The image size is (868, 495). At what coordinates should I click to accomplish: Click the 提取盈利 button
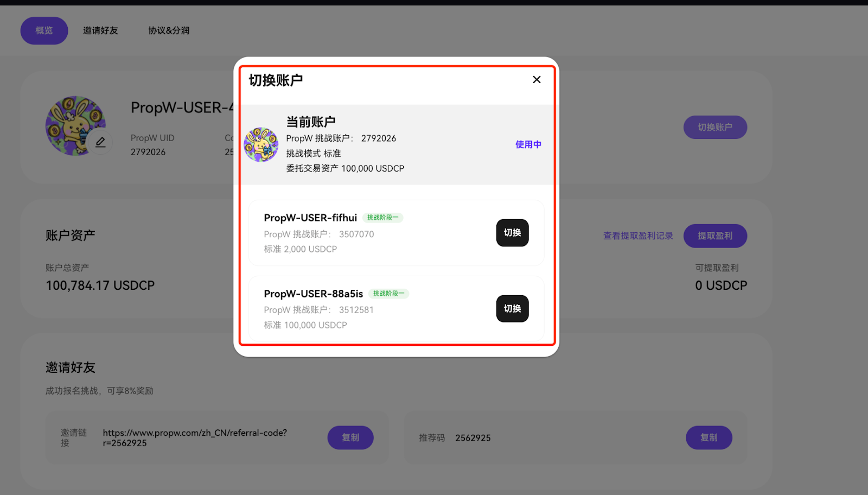[715, 236]
